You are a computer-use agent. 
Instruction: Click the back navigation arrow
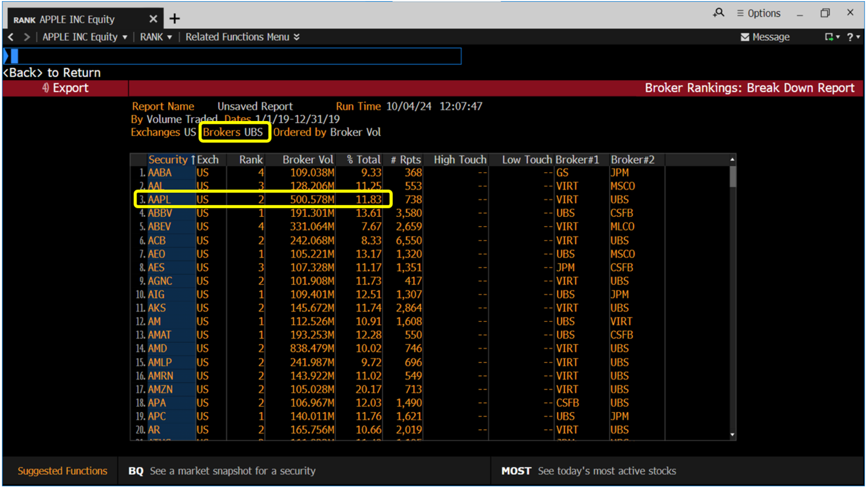click(x=11, y=37)
